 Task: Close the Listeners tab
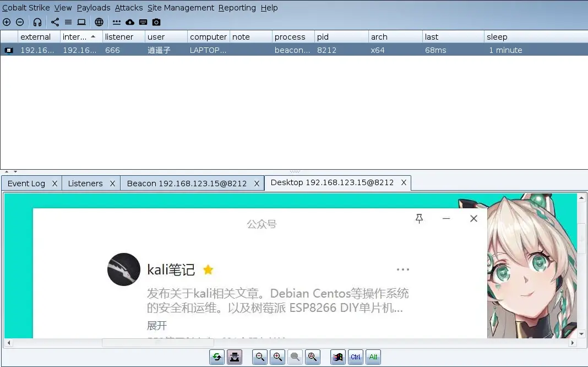(x=112, y=183)
